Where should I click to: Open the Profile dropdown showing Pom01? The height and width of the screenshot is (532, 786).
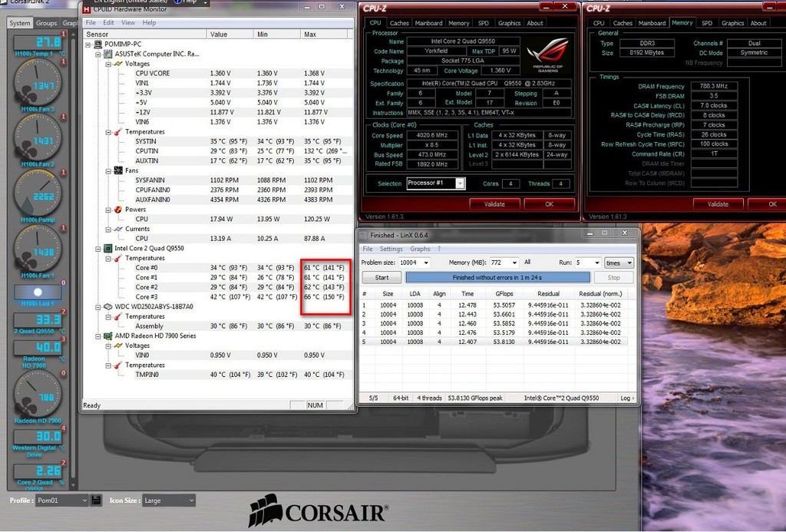pos(63,501)
